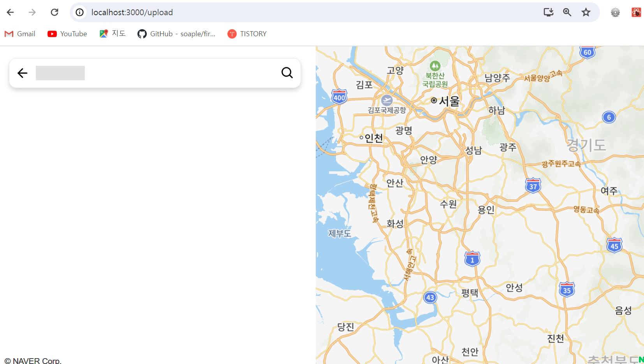The image size is (644, 364).
Task: Focus the search text input field
Action: (x=156, y=73)
